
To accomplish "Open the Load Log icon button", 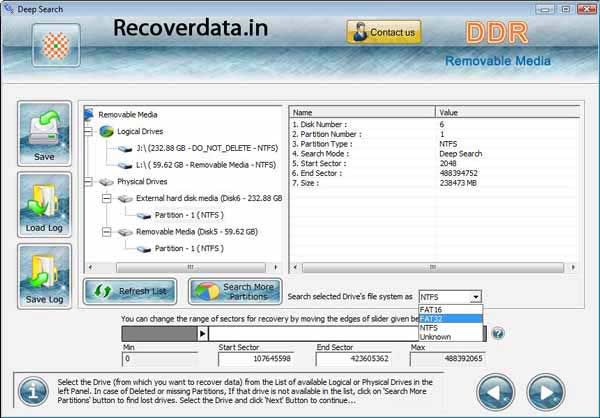I will pyautogui.click(x=44, y=205).
